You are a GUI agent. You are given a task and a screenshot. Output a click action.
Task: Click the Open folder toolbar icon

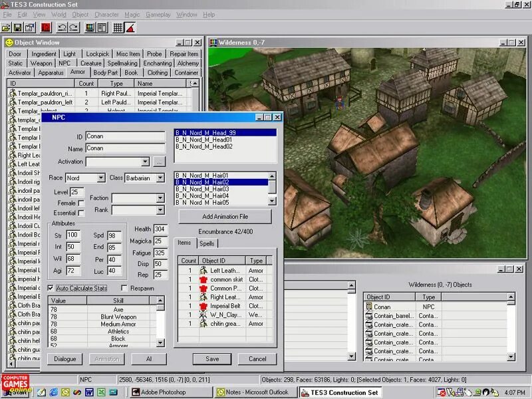pos(7,28)
